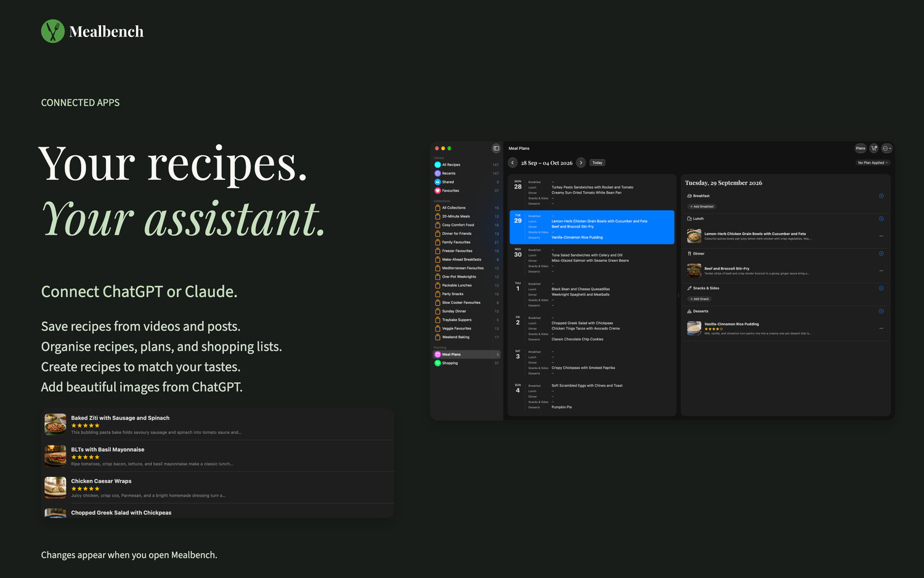Click the Today button
The width and height of the screenshot is (924, 578).
[x=598, y=163]
